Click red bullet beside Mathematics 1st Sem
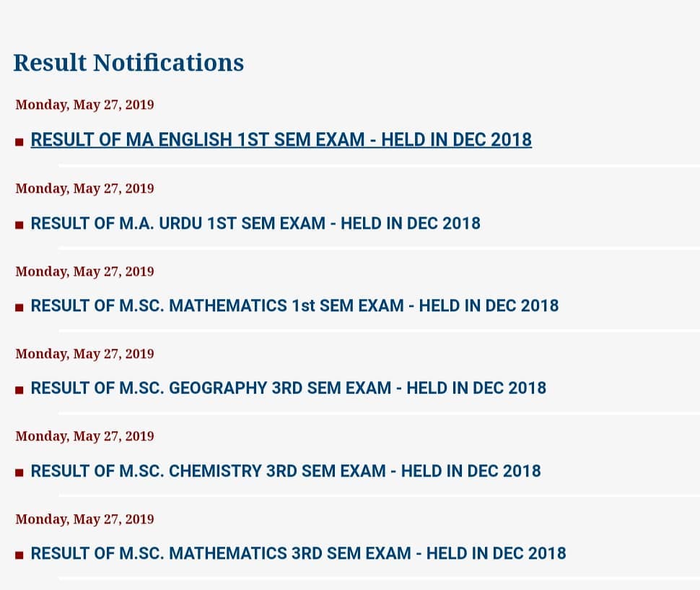 point(19,308)
